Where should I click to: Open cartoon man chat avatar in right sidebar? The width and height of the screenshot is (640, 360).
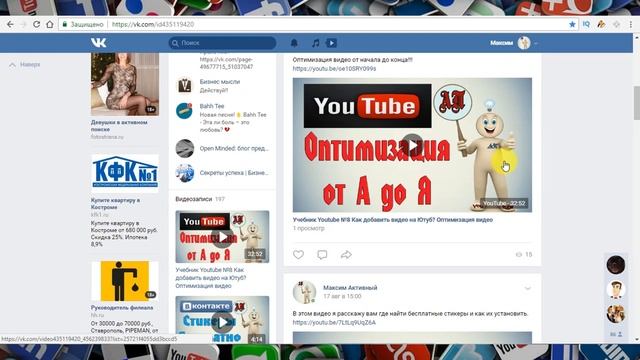[616, 289]
